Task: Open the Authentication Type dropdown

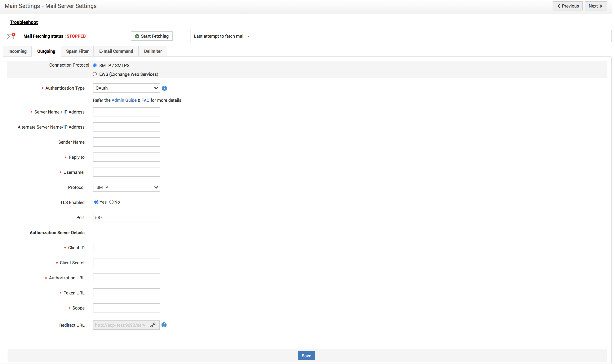Action: tap(126, 88)
